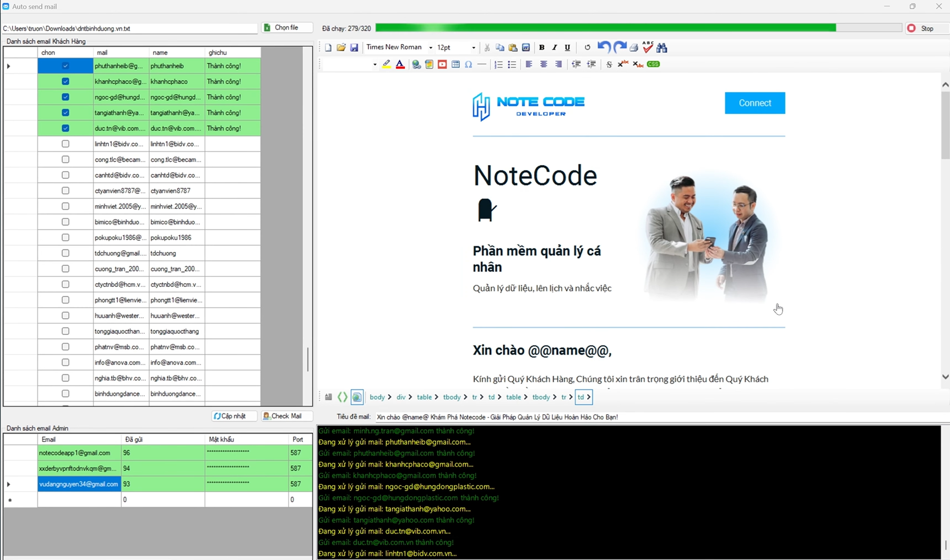Click the green CSS button

click(x=653, y=64)
